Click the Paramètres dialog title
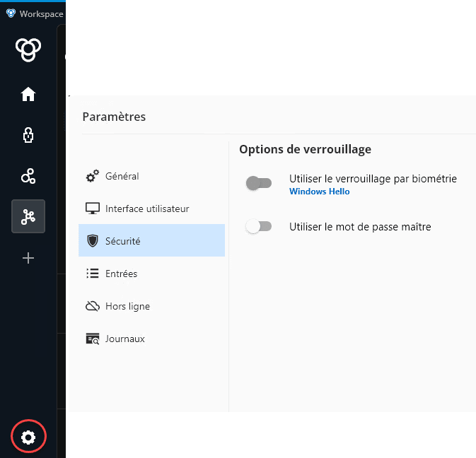The image size is (476, 458). tap(114, 117)
